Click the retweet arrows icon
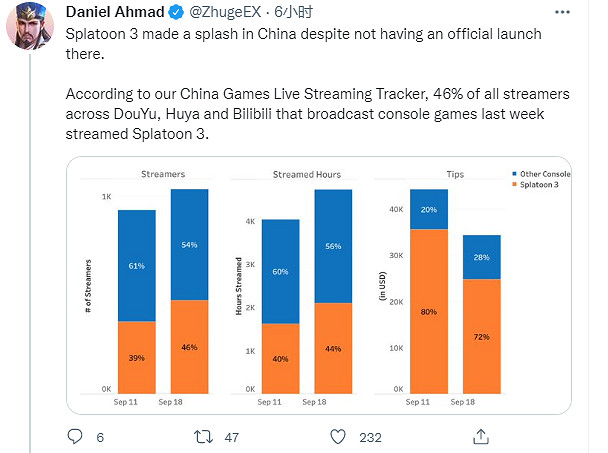Image resolution: width=608 pixels, height=453 pixels. click(x=203, y=436)
